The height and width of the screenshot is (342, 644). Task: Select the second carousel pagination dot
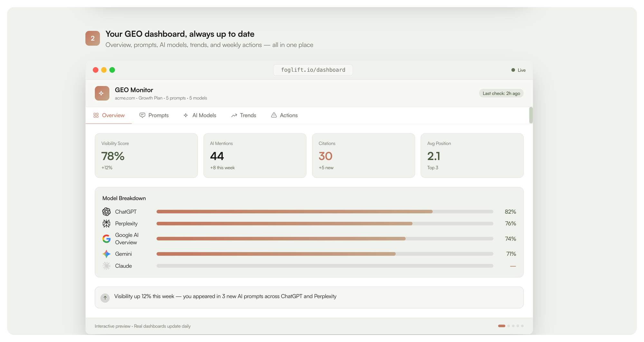click(x=509, y=326)
